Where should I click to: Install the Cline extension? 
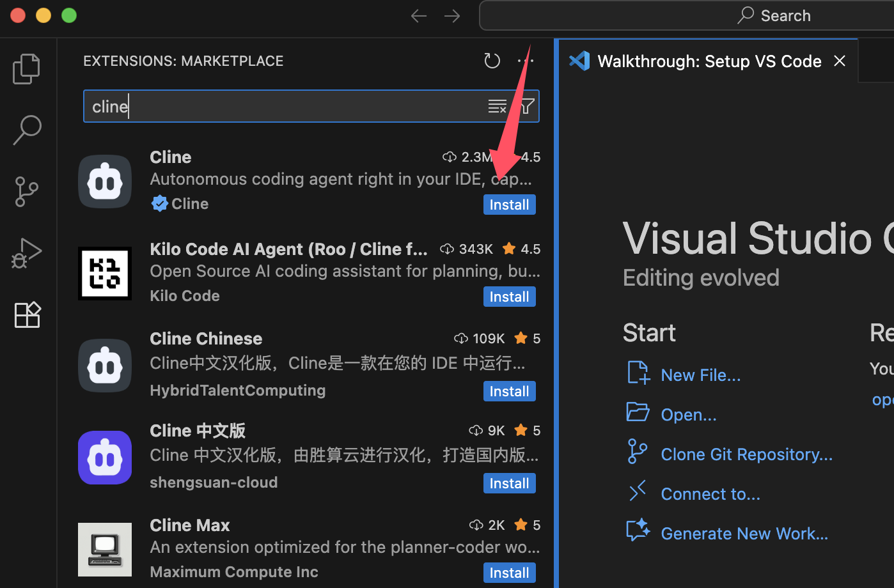pyautogui.click(x=509, y=205)
